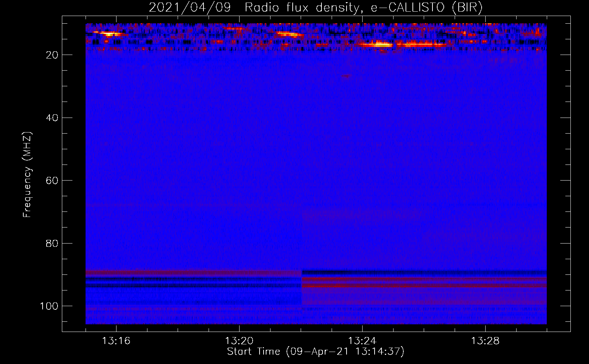This screenshot has height=364, width=589.
Task: Click the 13:16 time tick label
Action: click(x=116, y=341)
